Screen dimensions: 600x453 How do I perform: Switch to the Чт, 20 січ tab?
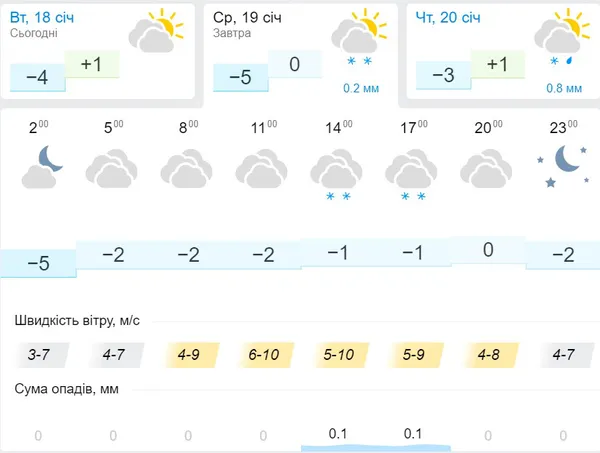pyautogui.click(x=503, y=52)
